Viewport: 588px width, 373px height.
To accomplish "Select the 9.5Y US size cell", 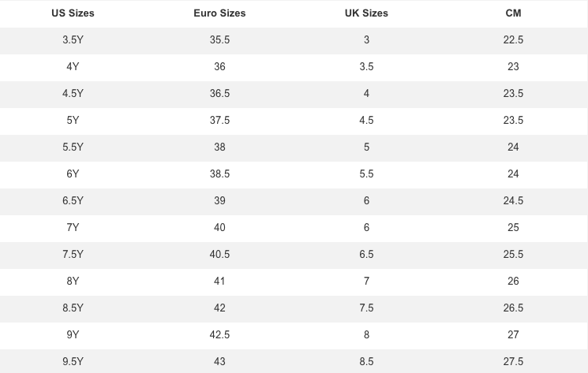I will 73,361.
